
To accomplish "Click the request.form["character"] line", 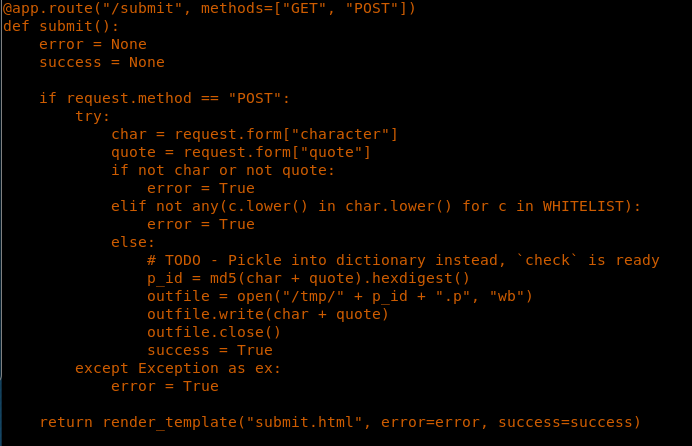I will (x=254, y=134).
